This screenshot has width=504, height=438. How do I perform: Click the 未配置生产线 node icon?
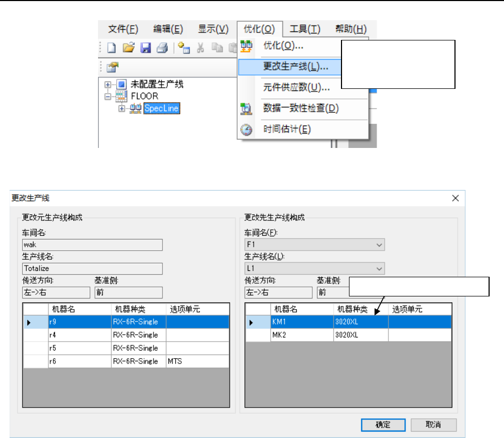coord(121,85)
